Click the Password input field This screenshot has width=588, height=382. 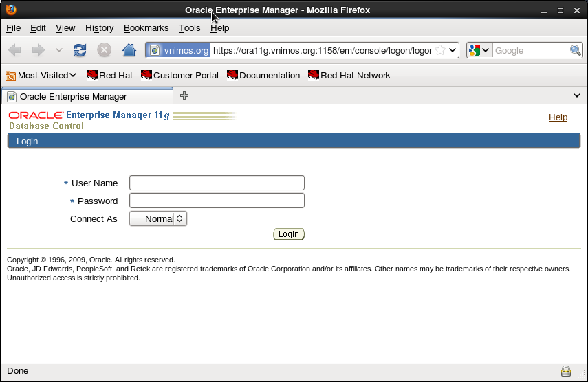[x=217, y=201]
